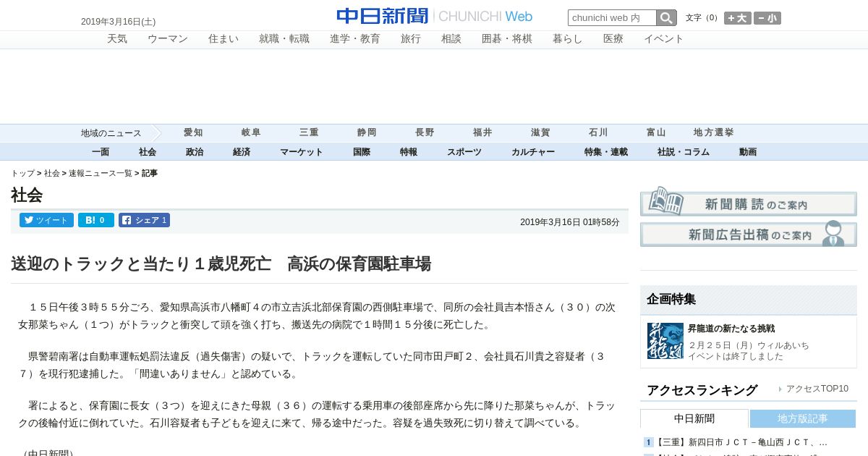Viewport: 868px width, 456px height.
Task: Go to the 経済 section
Action: pos(242,152)
